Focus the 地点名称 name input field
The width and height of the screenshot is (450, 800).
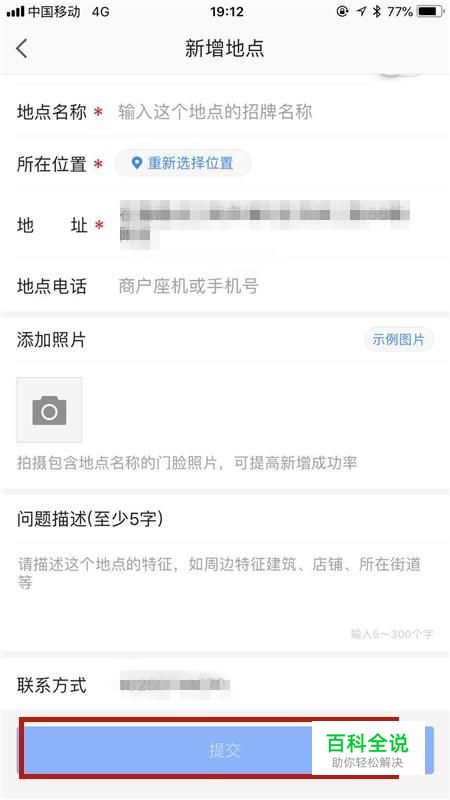click(276, 112)
